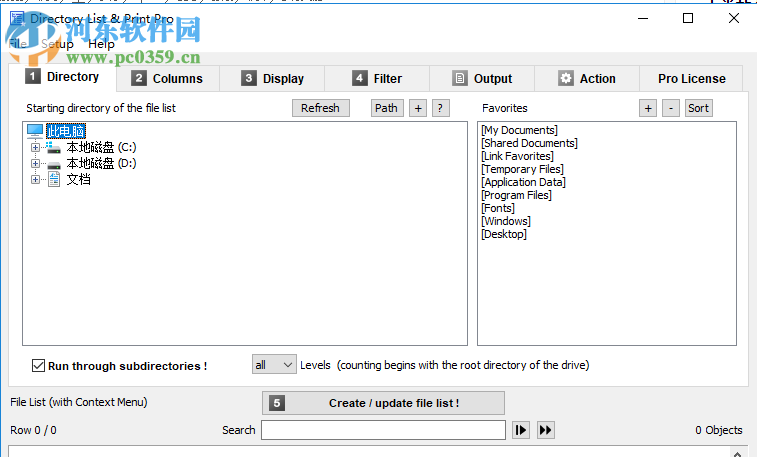This screenshot has width=757, height=457.
Task: Select [Program Files] favorite
Action: pyautogui.click(x=517, y=195)
